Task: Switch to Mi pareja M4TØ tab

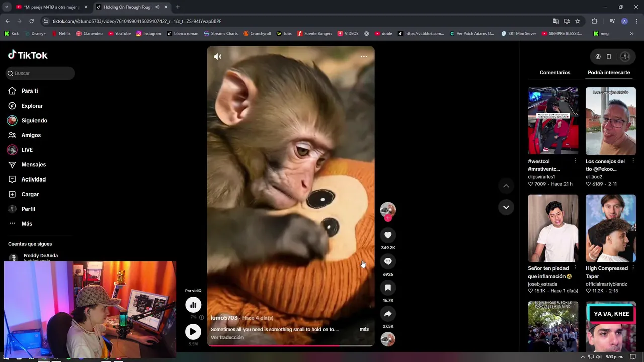Action: [51, 7]
